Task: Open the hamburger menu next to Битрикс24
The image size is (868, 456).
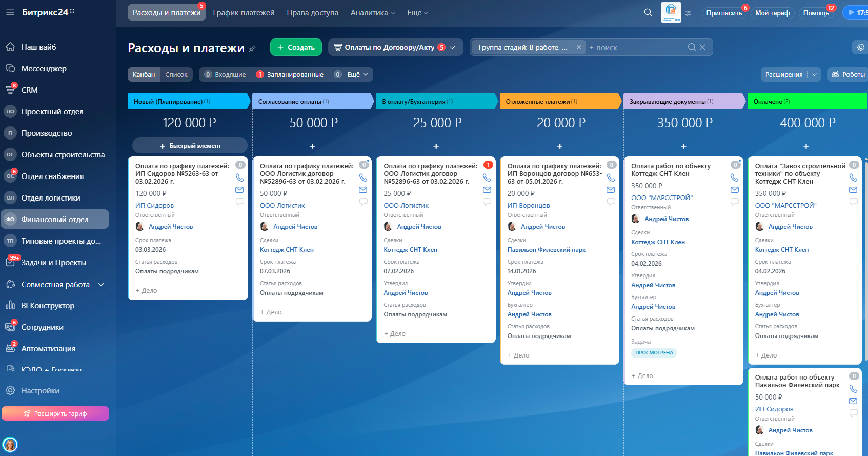Action: [x=10, y=12]
